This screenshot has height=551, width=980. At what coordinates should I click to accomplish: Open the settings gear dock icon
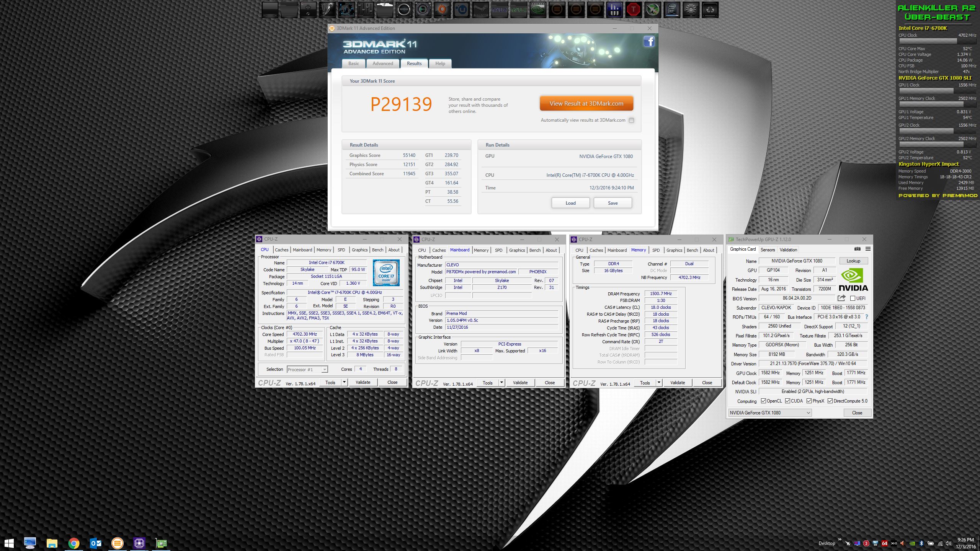click(x=691, y=10)
